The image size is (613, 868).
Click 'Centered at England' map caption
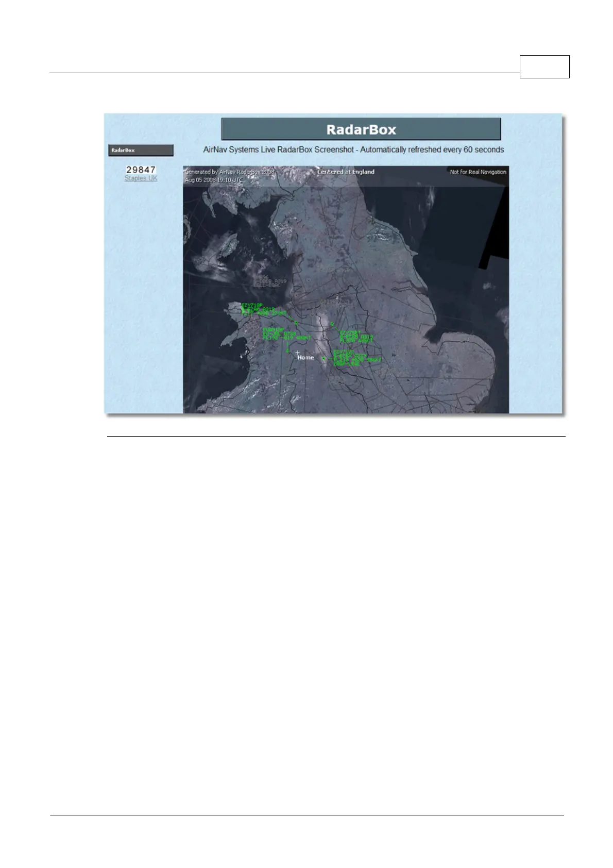(346, 172)
